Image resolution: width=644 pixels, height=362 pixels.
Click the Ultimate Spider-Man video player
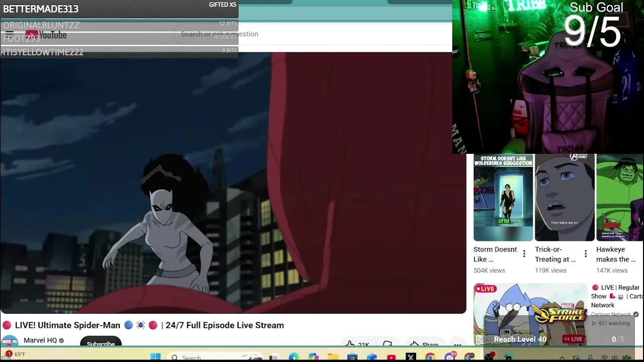pyautogui.click(x=233, y=183)
